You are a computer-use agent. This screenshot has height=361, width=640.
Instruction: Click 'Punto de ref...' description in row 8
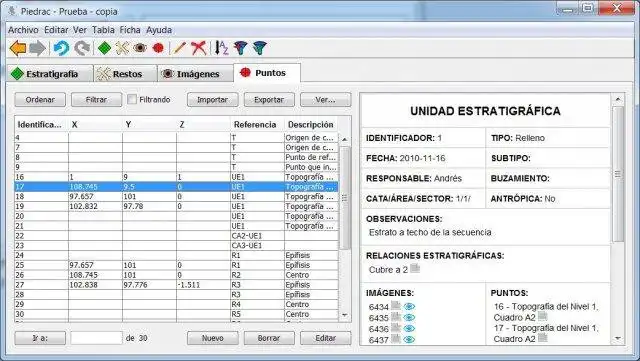click(311, 157)
